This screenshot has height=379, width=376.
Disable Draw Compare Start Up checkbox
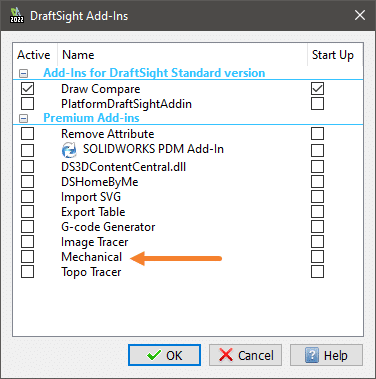[317, 89]
